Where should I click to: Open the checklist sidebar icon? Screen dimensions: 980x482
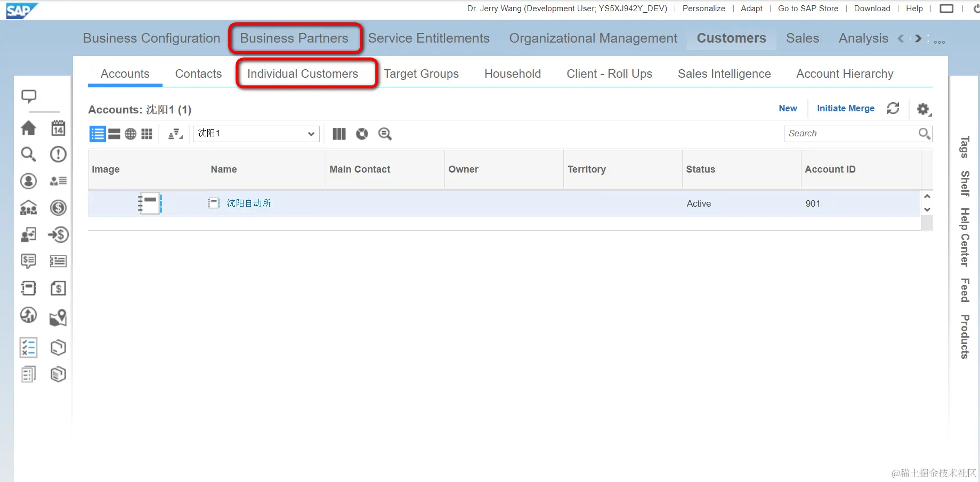[29, 347]
